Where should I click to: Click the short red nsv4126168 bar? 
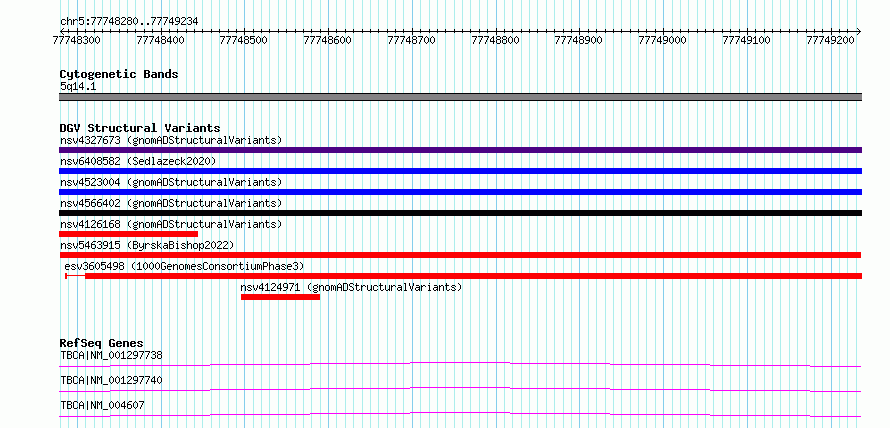click(128, 234)
